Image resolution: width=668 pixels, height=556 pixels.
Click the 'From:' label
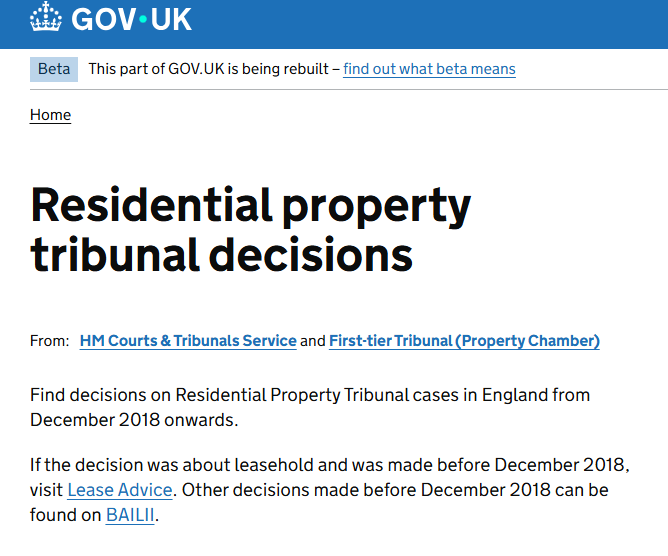[49, 341]
